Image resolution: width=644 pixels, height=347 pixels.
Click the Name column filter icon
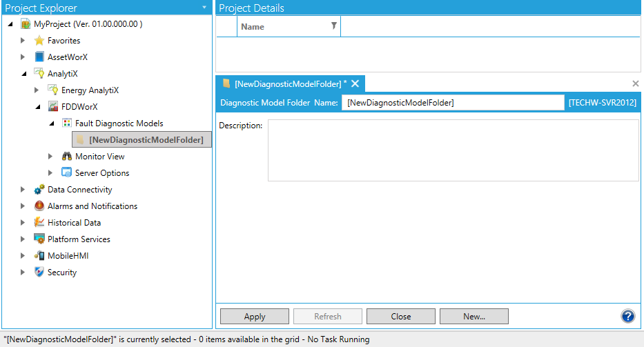point(333,26)
